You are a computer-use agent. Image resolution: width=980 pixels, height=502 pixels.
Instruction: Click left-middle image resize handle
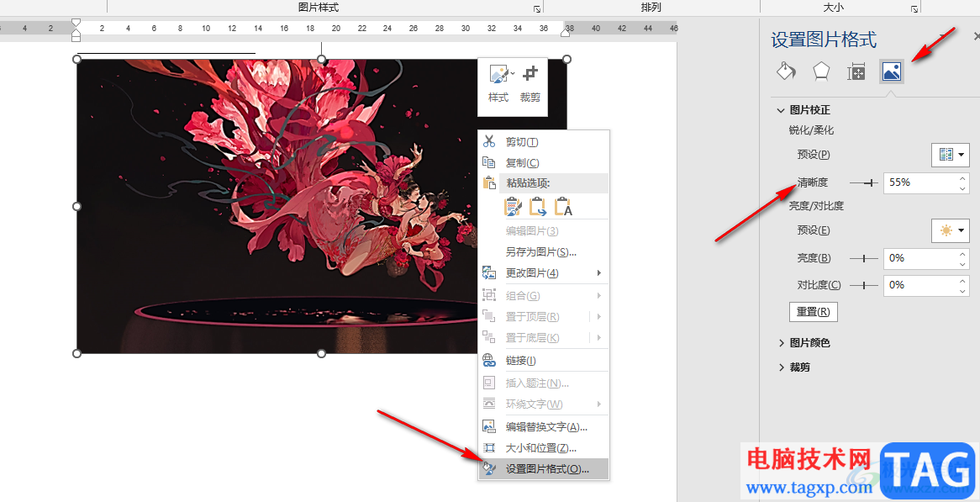click(x=76, y=206)
